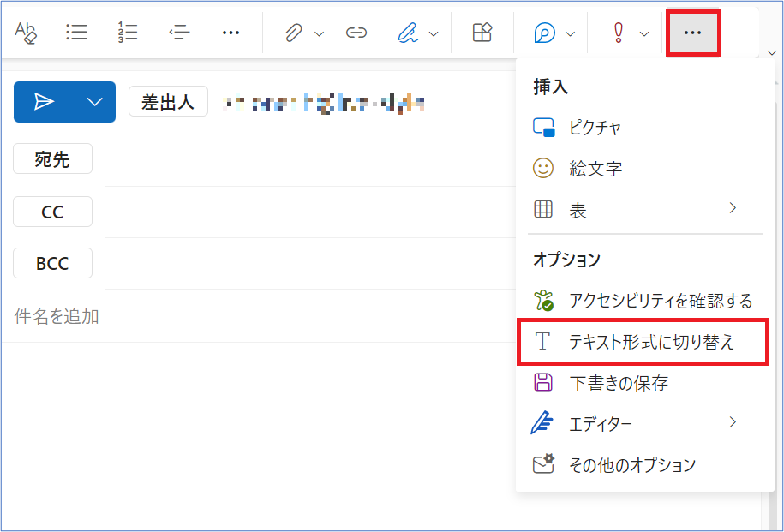Open the signature pen tool

408,33
